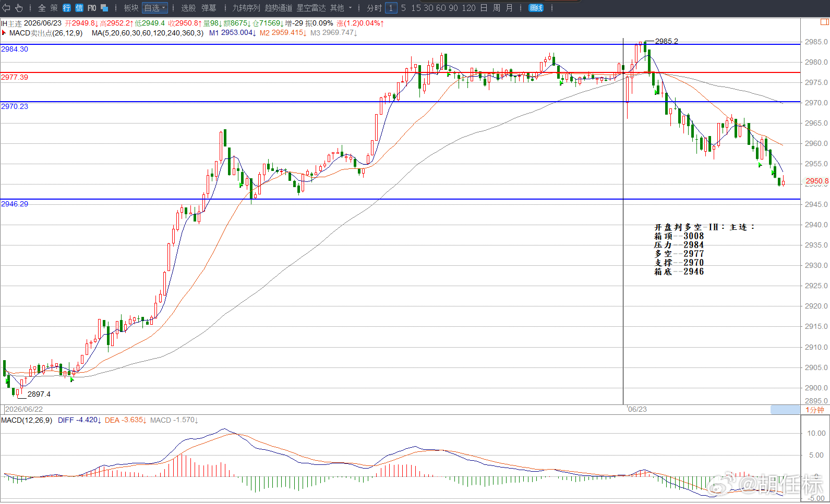Click the 趋势通道 indicator button
This screenshot has height=504, width=830.
(x=279, y=8)
